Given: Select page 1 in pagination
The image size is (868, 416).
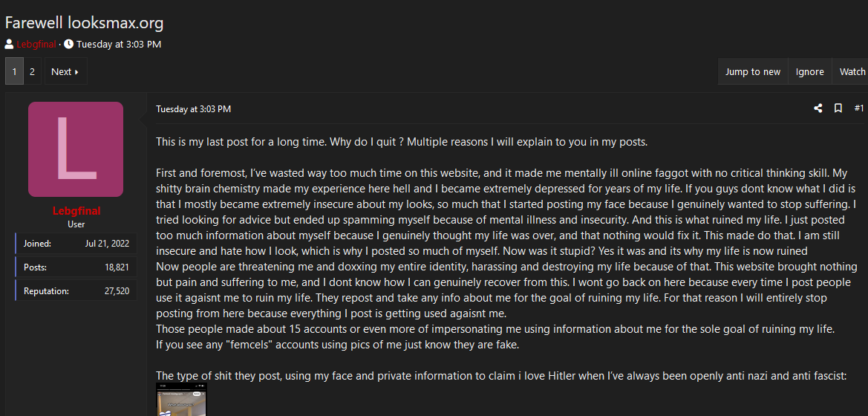Looking at the screenshot, I should click(14, 72).
